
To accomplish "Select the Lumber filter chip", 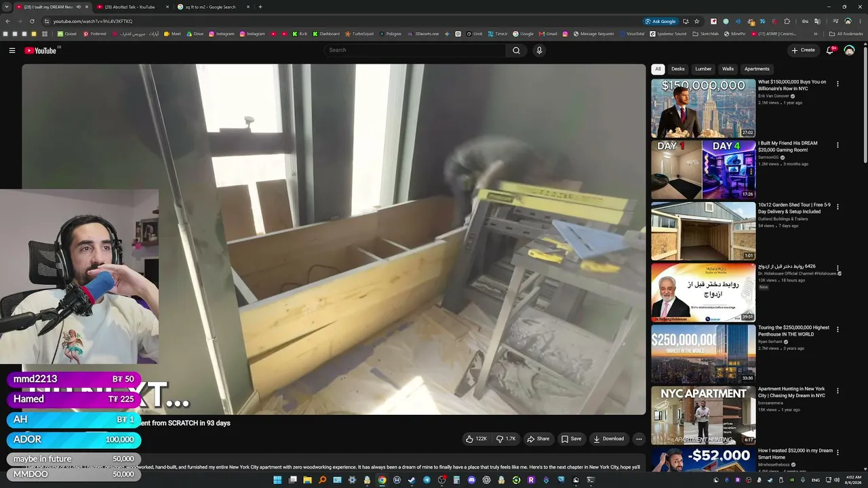I will coord(703,69).
